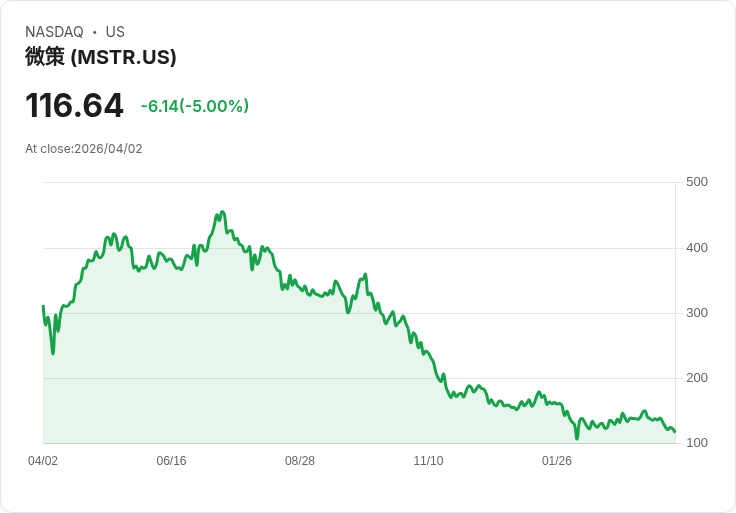Click the At close:2026/04/02 timestamp
736x513 pixels.
click(x=84, y=149)
